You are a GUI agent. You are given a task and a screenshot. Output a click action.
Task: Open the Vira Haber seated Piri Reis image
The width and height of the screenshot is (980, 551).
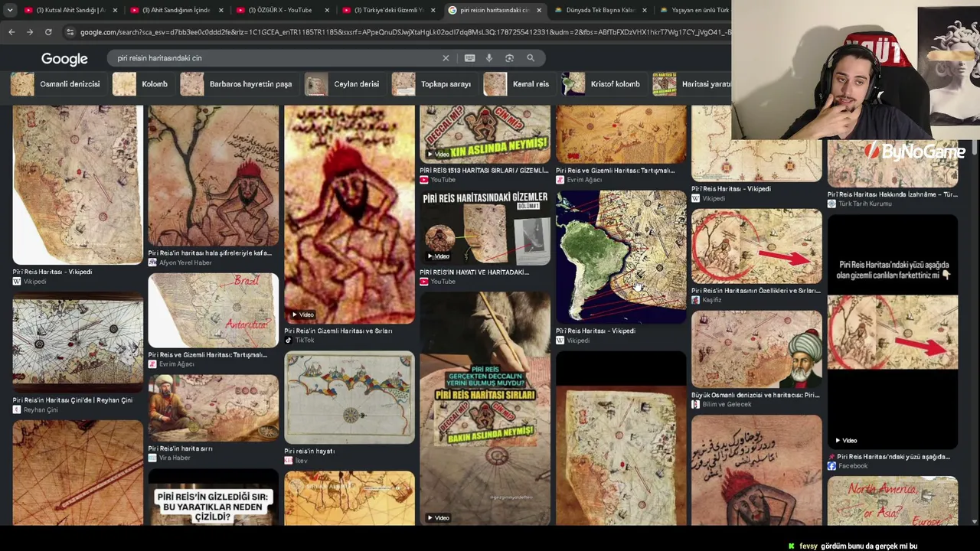coord(214,408)
